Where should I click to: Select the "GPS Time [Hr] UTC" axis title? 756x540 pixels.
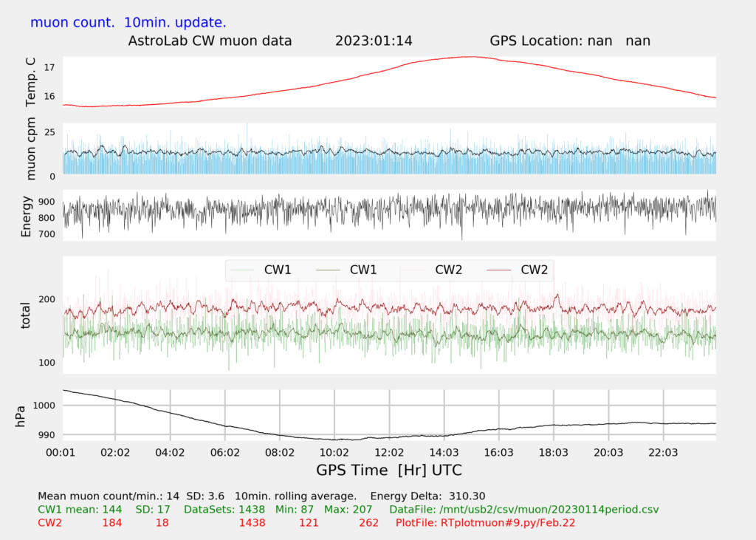tap(389, 471)
